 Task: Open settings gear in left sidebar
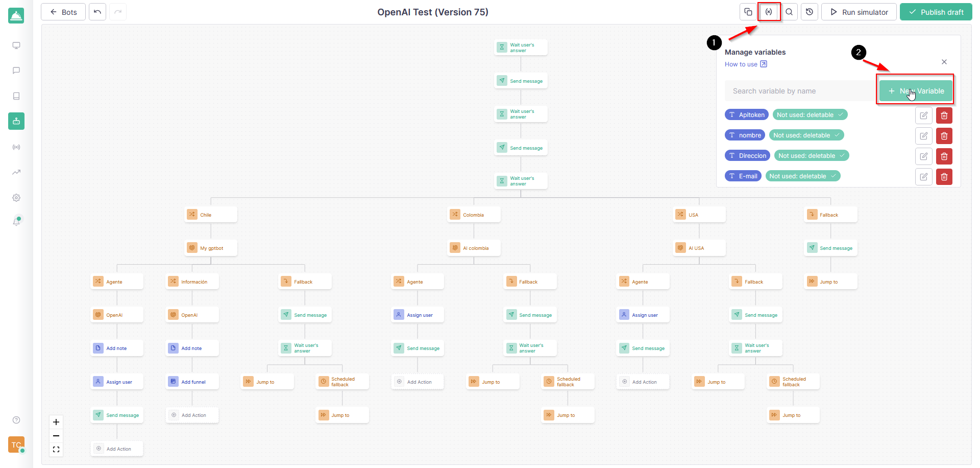tap(16, 198)
